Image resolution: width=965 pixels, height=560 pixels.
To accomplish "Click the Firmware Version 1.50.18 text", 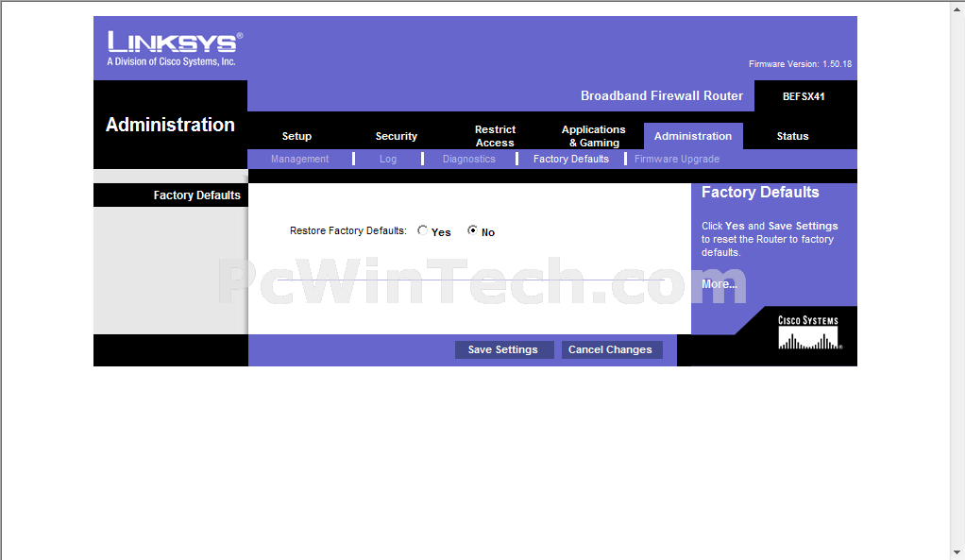I will point(800,64).
